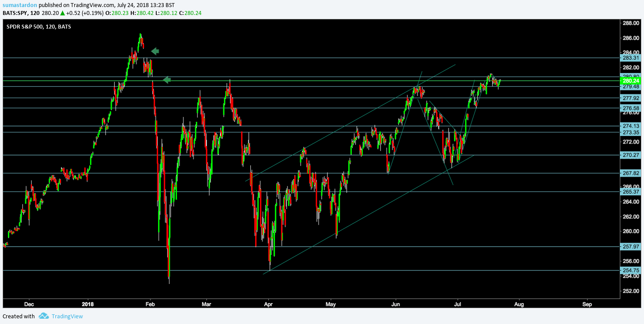Image resolution: width=644 pixels, height=324 pixels.
Task: Click the 270.27 level price label
Action: click(x=630, y=155)
